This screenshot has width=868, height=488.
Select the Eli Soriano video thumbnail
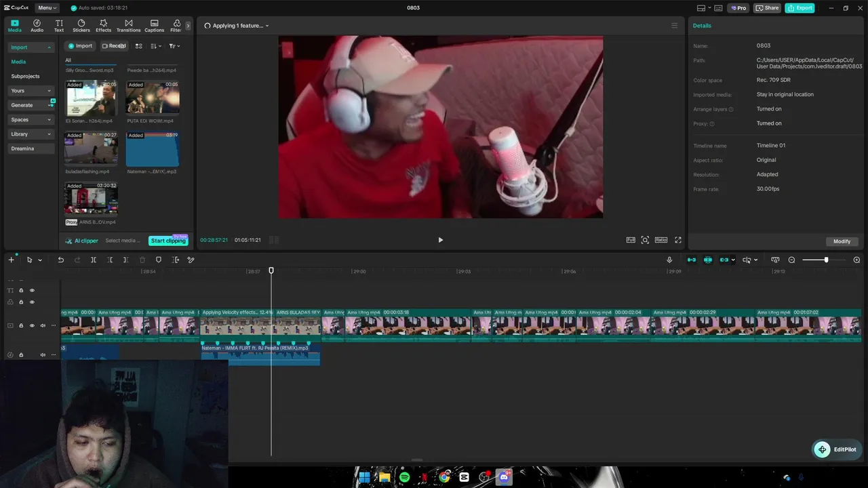tap(91, 98)
